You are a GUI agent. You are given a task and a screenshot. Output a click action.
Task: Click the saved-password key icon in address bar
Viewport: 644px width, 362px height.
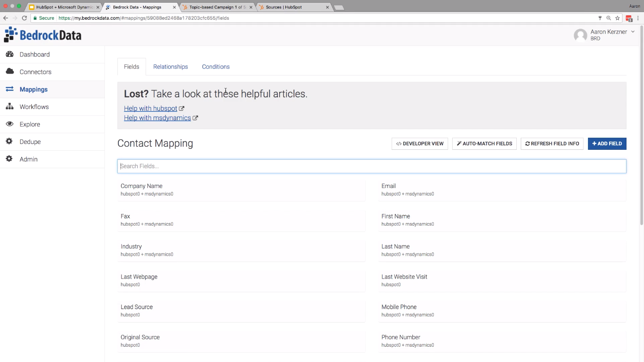[x=600, y=18]
